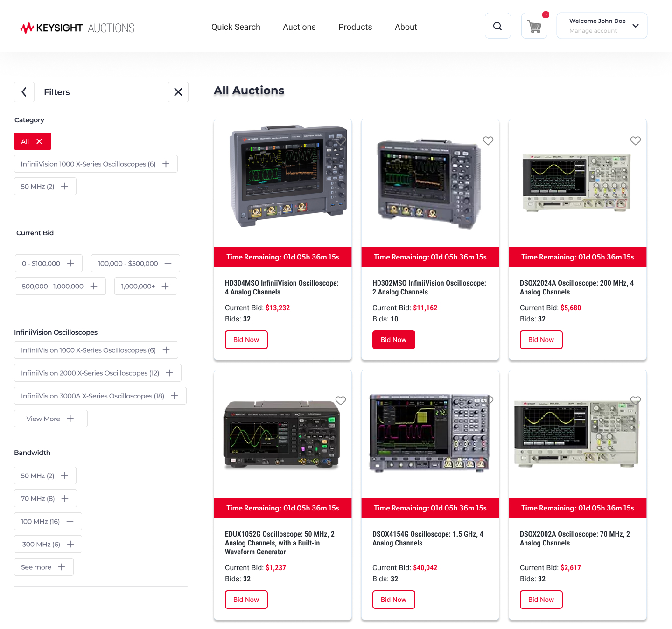Add the 0 - $100,000 bid filter
This screenshot has width=672, height=629.
(49, 263)
